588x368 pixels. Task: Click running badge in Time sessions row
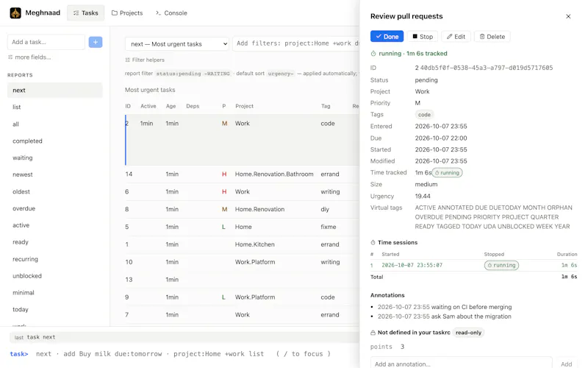(x=501, y=265)
